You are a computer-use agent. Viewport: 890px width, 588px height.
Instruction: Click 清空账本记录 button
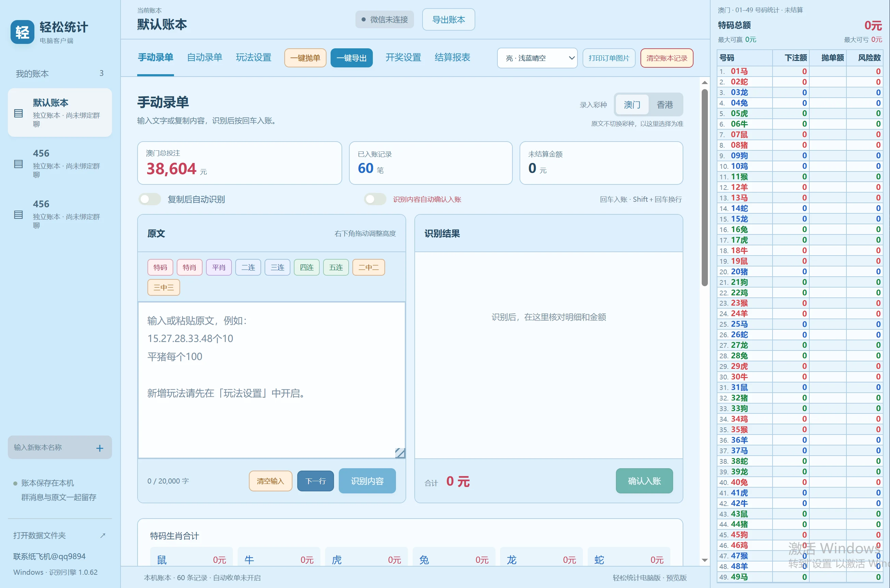(x=667, y=58)
